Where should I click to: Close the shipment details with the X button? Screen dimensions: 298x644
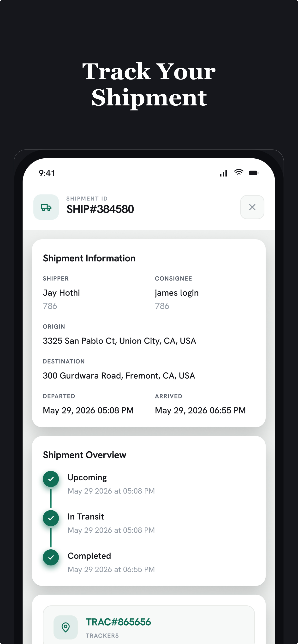[x=252, y=207]
